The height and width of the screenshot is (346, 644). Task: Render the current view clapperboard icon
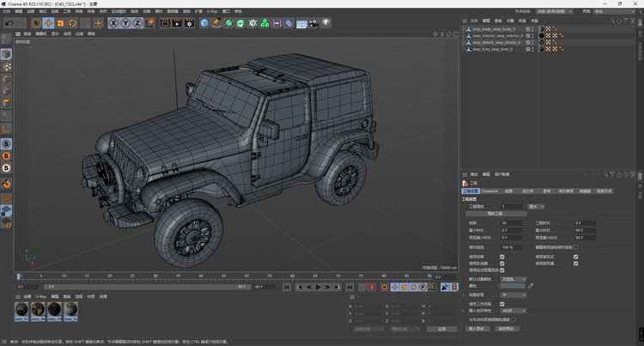click(165, 23)
